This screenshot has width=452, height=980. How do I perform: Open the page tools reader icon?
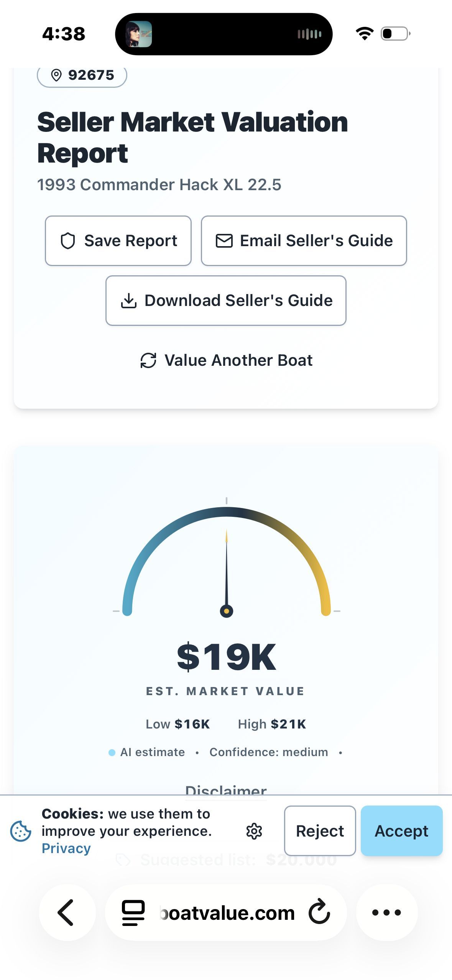133,913
